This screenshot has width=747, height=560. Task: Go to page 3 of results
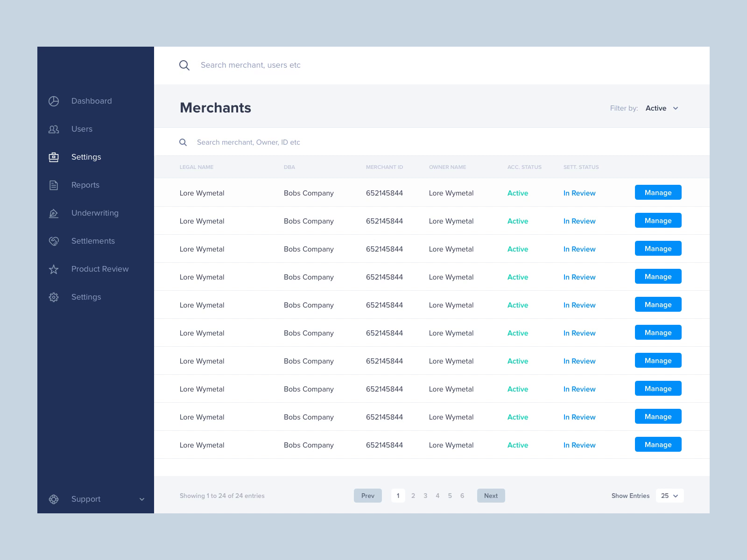[425, 496]
